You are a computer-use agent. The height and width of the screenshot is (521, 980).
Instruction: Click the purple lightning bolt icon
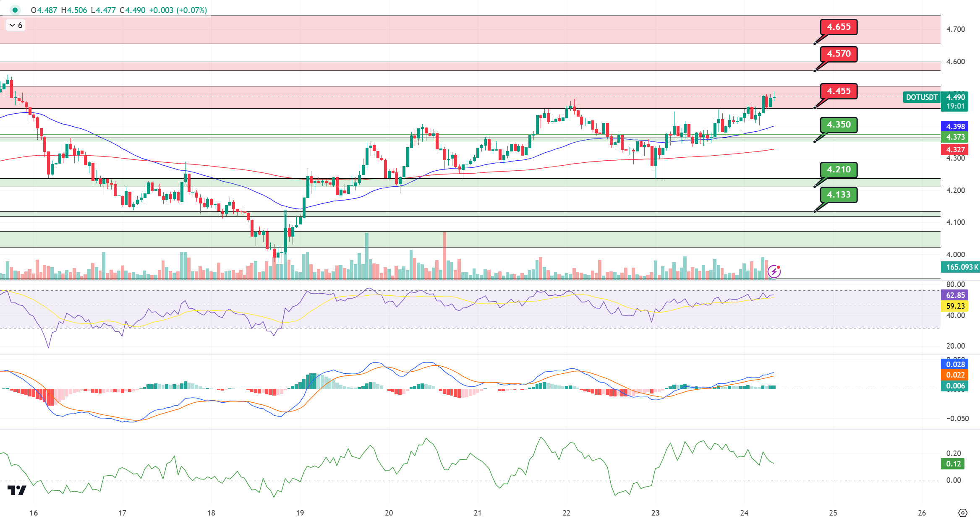point(774,271)
